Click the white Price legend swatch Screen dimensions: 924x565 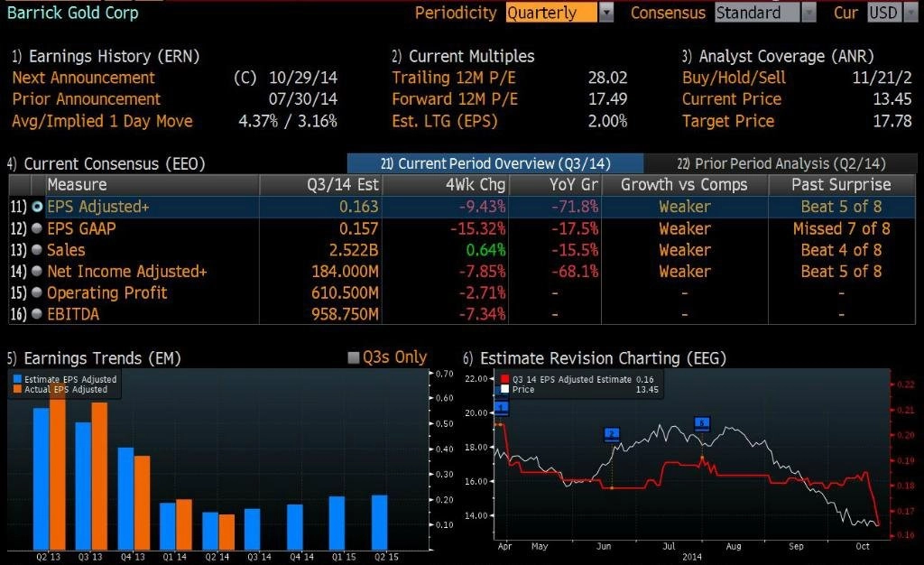504,389
